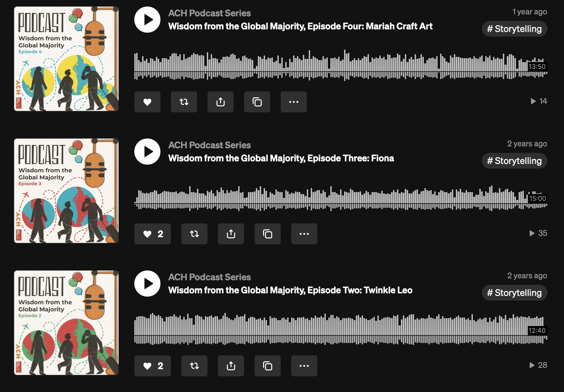Repost Episode Three: Fiona
Screen dimensions: 564x392
coord(194,234)
